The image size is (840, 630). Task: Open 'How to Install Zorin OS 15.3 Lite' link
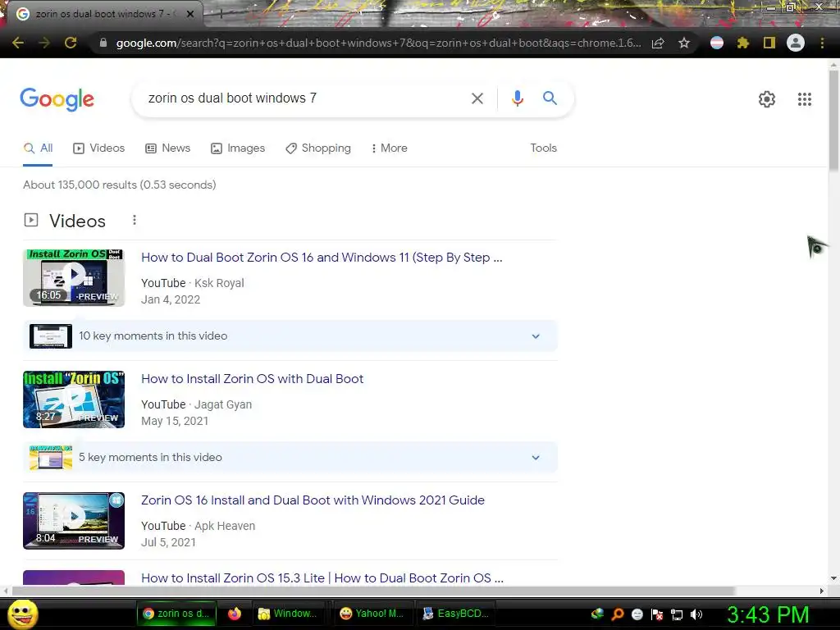(x=322, y=578)
